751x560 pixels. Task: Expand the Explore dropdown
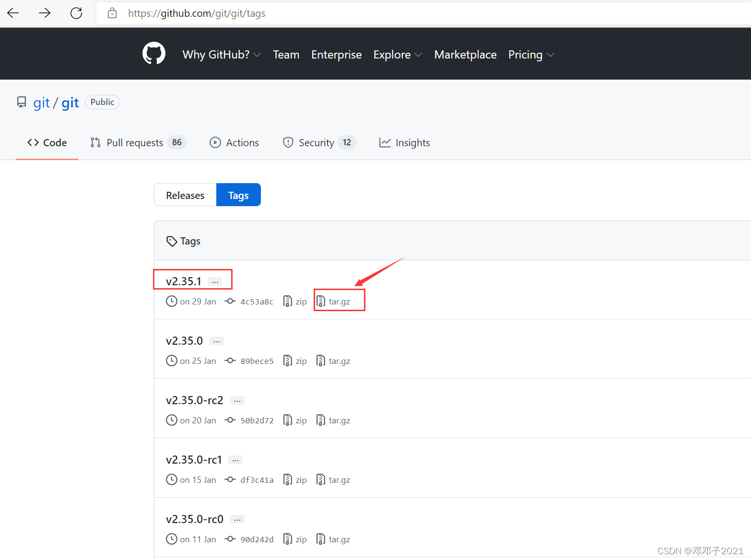click(398, 55)
